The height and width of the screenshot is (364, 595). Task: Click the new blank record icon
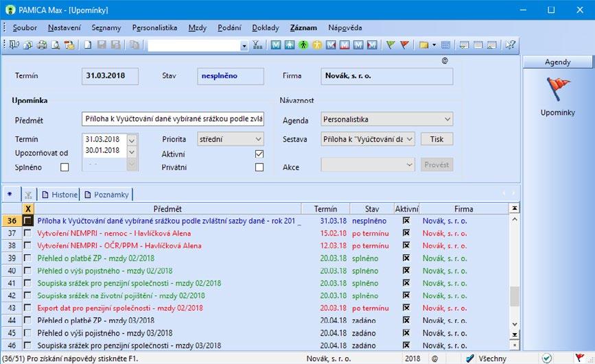pos(88,45)
